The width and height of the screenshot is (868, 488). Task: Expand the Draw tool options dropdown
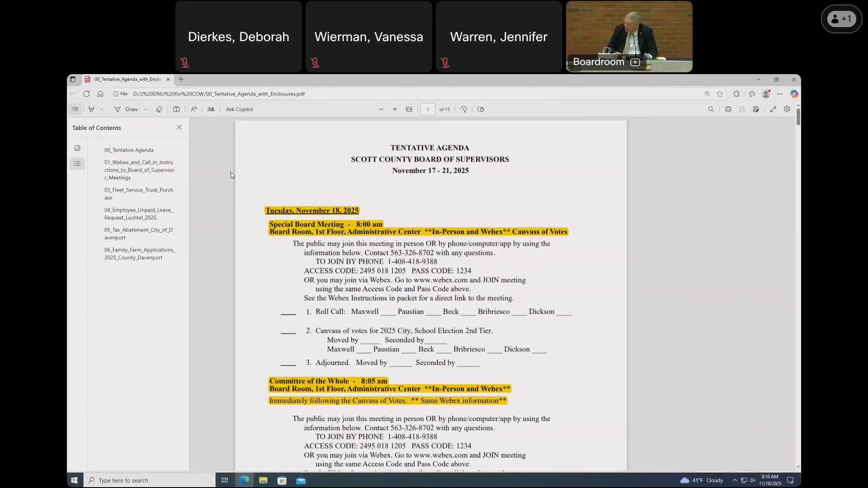tap(145, 109)
